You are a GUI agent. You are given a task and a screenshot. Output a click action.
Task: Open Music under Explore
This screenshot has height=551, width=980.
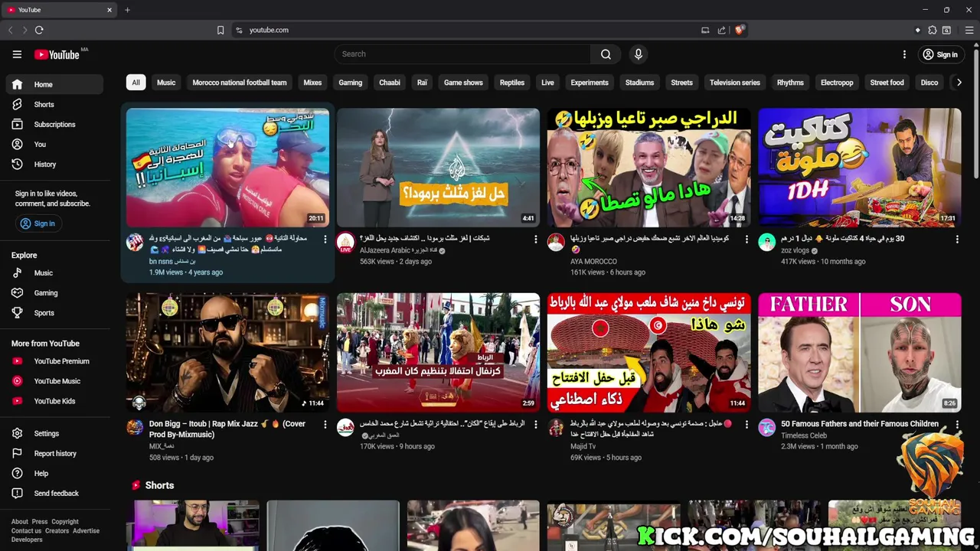click(54, 272)
